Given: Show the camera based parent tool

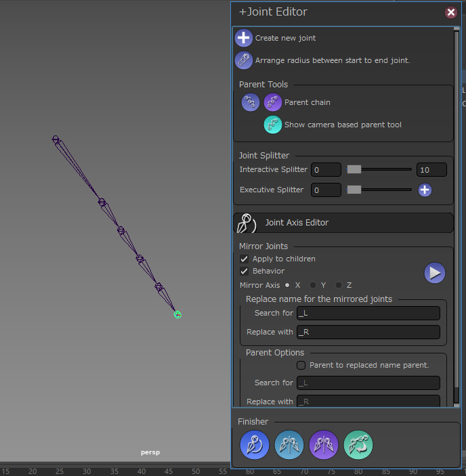Looking at the screenshot, I should [272, 125].
